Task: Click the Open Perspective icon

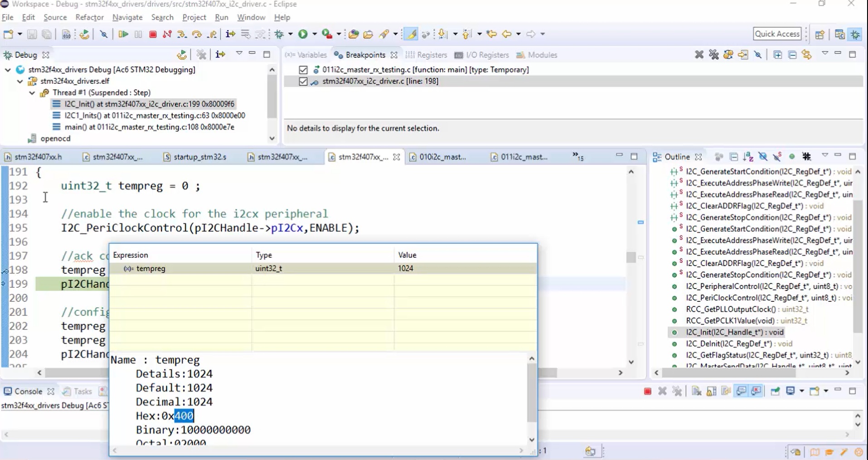Action: point(820,34)
